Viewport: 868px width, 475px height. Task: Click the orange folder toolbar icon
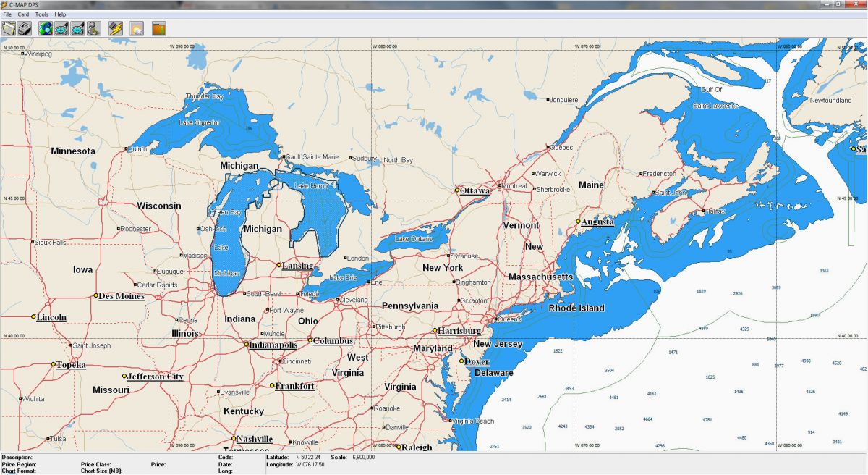click(158, 28)
